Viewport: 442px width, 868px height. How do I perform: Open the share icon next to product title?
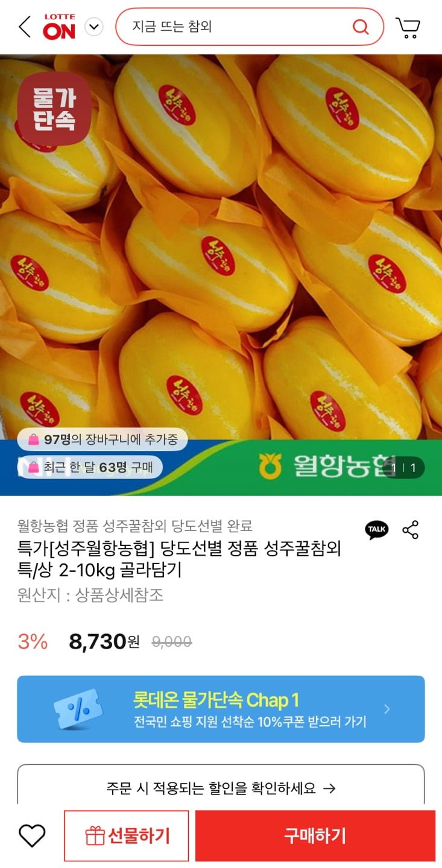(411, 530)
